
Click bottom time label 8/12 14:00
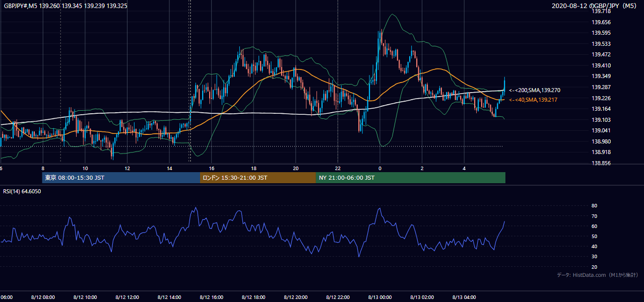pyautogui.click(x=169, y=297)
